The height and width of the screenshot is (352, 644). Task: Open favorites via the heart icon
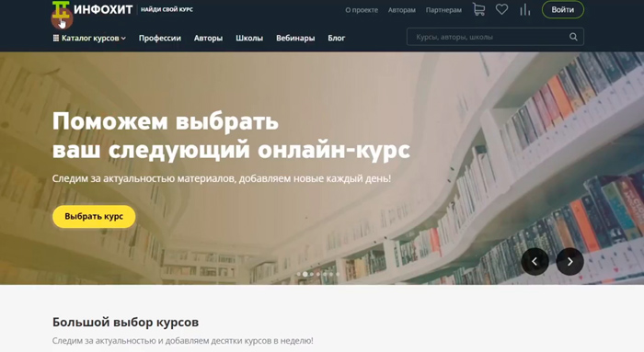pos(501,9)
